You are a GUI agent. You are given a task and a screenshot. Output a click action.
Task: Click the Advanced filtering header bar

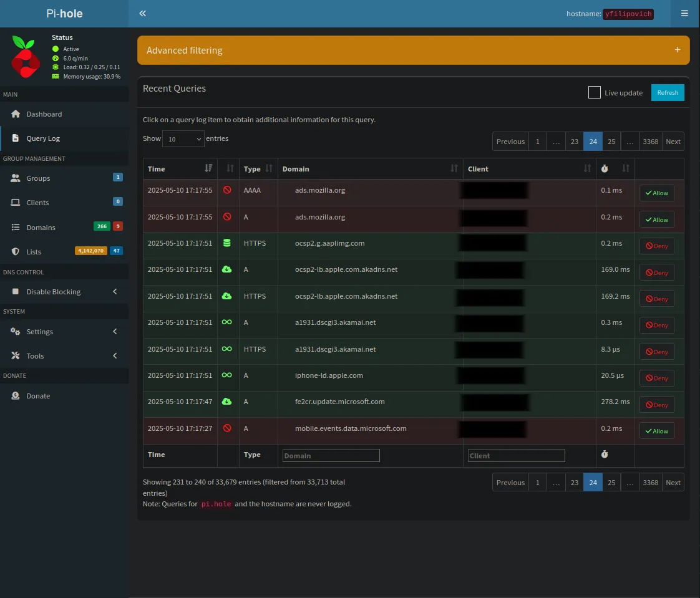[x=414, y=50]
